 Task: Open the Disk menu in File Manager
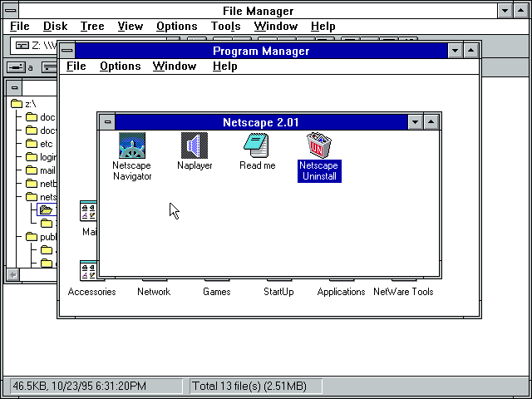[x=56, y=26]
